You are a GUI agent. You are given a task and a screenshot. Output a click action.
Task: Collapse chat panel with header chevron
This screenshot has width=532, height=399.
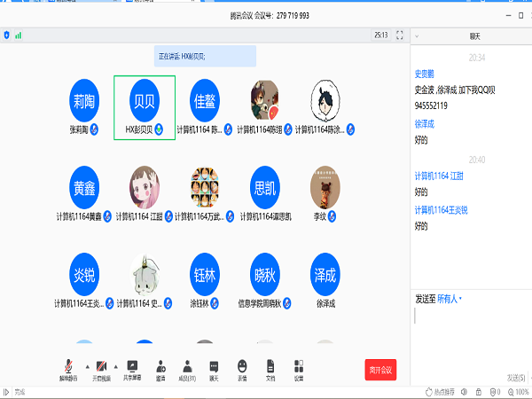[417, 36]
